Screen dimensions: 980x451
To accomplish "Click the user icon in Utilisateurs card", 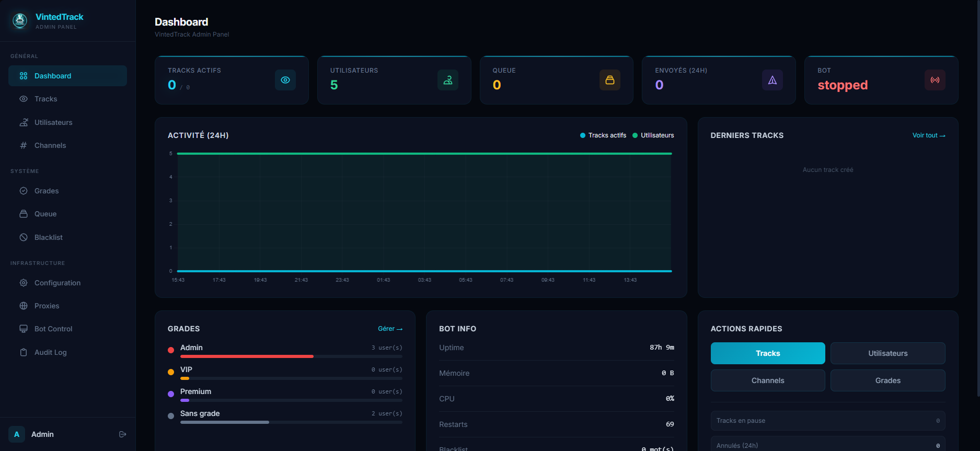I will click(448, 80).
